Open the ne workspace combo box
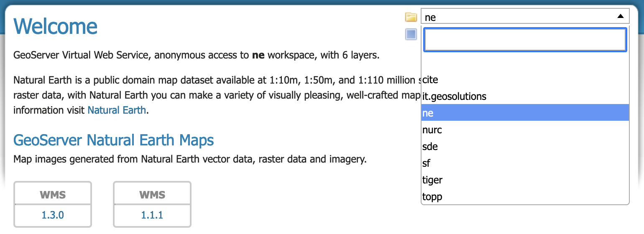 pyautogui.click(x=525, y=17)
